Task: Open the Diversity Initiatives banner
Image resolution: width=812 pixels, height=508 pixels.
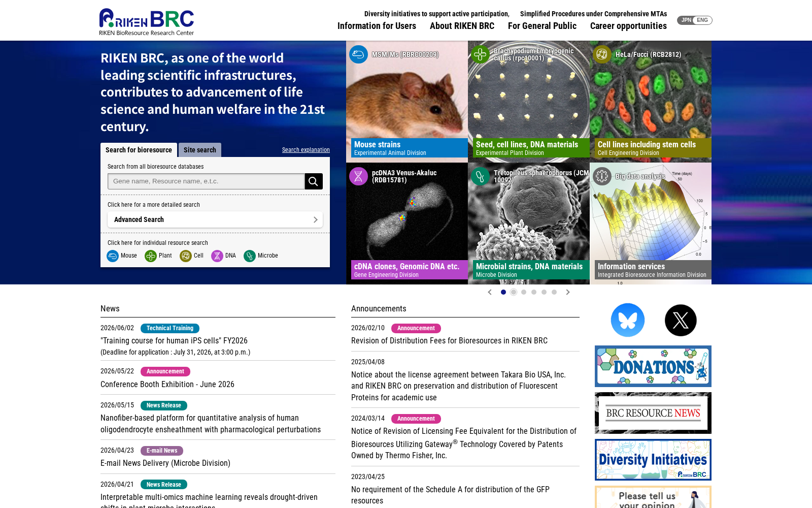Action: click(x=653, y=460)
